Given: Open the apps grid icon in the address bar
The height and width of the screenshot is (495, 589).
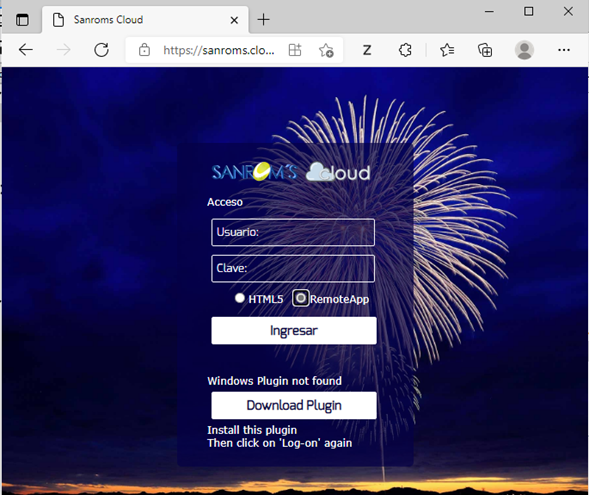Looking at the screenshot, I should tap(295, 50).
